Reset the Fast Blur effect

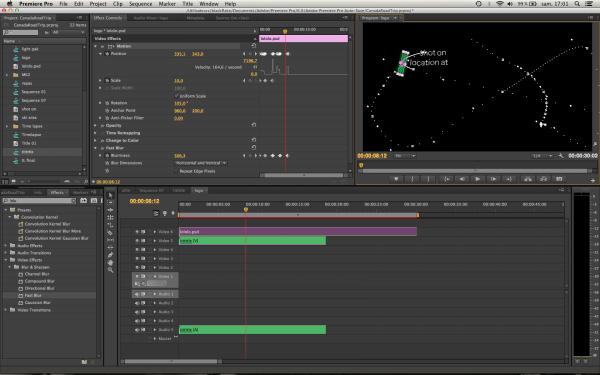point(254,148)
